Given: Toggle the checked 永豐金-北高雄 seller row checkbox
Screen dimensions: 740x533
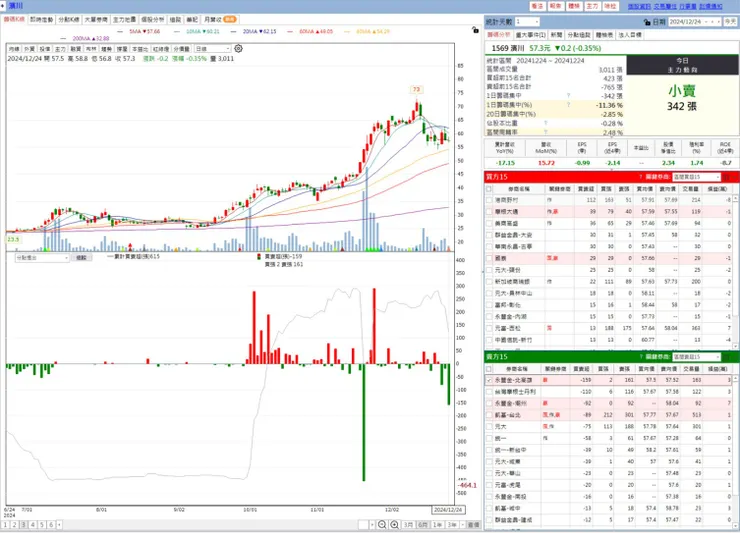Looking at the screenshot, I should click(489, 380).
